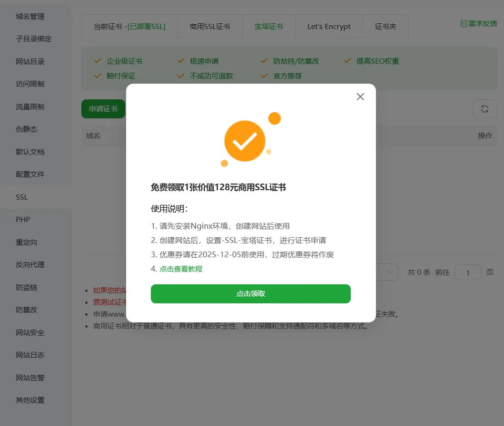
Task: Open 域名管理 in the sidebar
Action: pos(30,16)
